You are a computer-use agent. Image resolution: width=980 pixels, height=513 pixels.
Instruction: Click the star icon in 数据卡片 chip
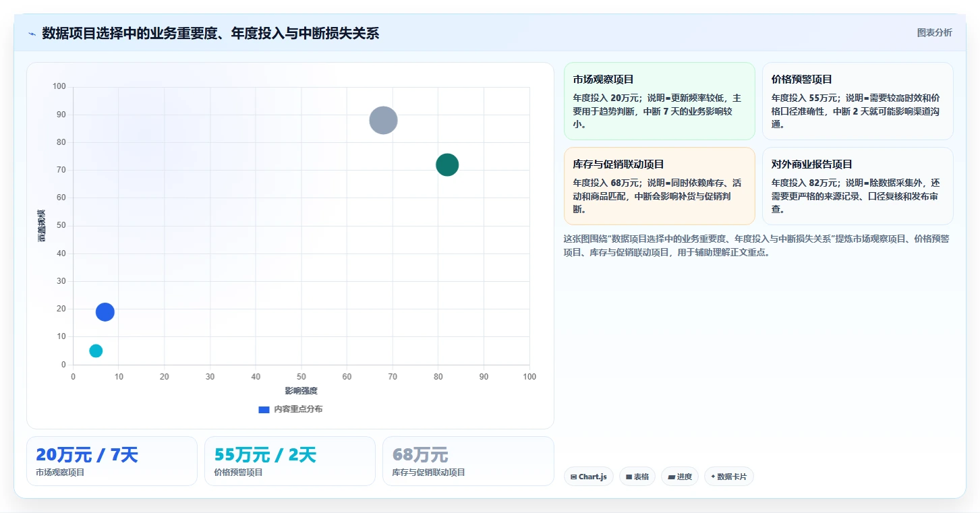coord(713,477)
